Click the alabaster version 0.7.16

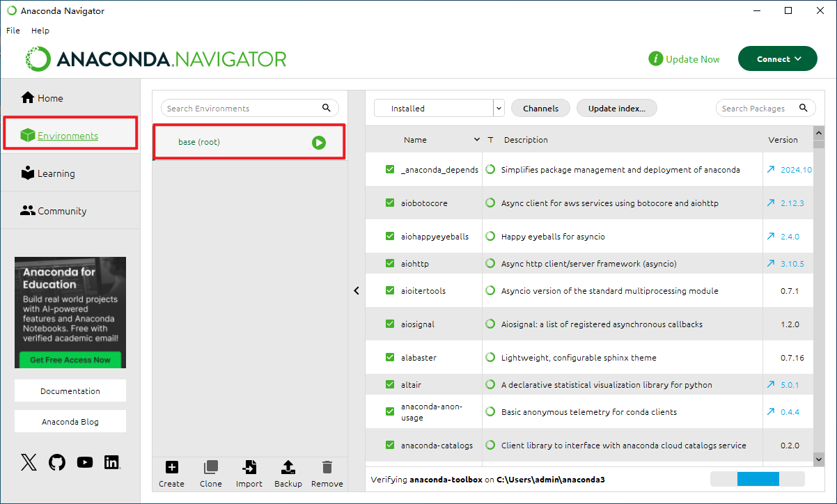tap(792, 358)
